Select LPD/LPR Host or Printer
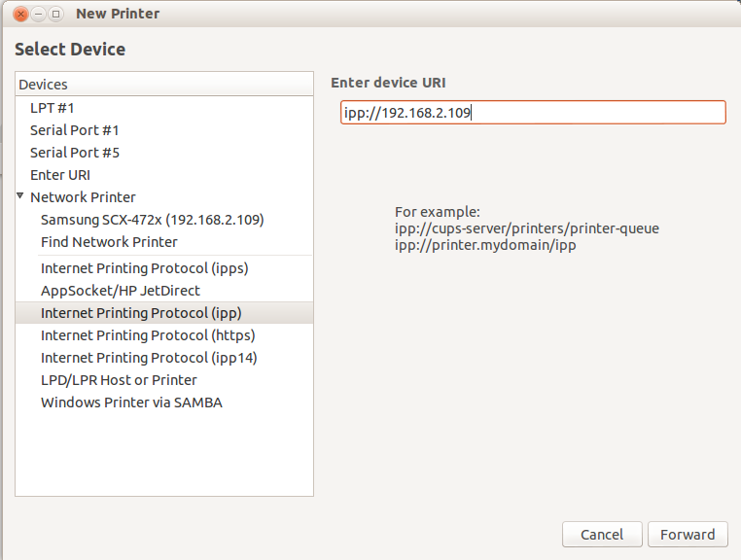Screen dimensions: 741x560 click(x=119, y=380)
